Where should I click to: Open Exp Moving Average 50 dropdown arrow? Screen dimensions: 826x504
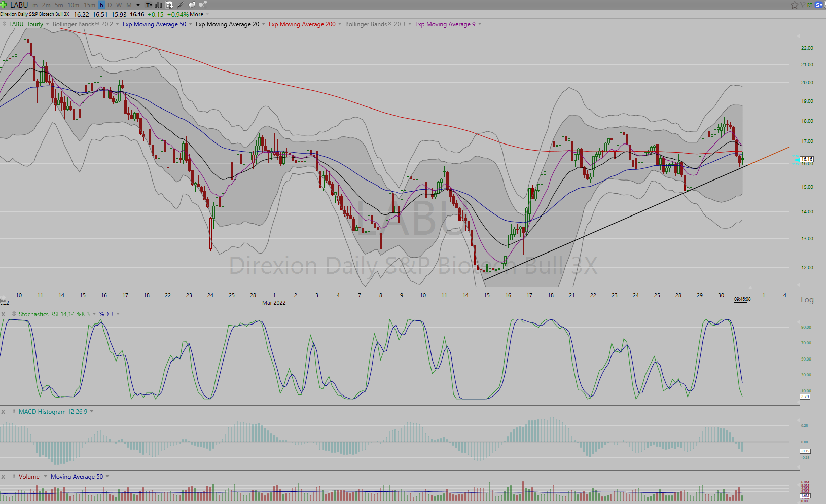[191, 24]
